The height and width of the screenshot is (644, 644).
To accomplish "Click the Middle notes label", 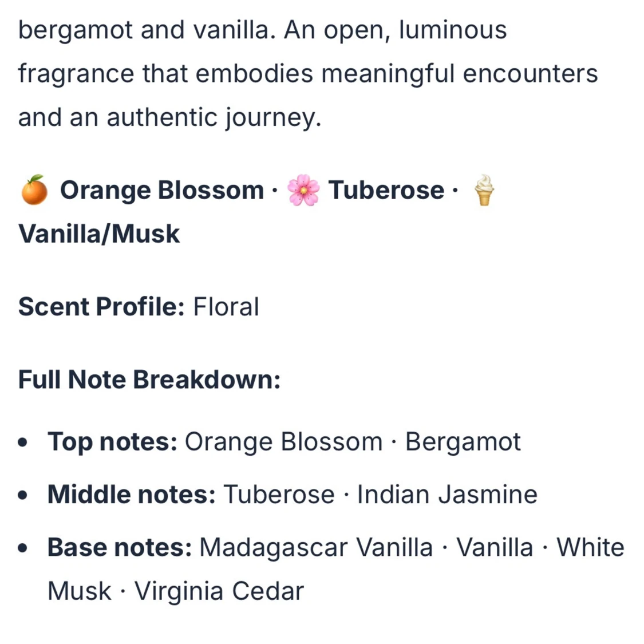I will 132,495.
